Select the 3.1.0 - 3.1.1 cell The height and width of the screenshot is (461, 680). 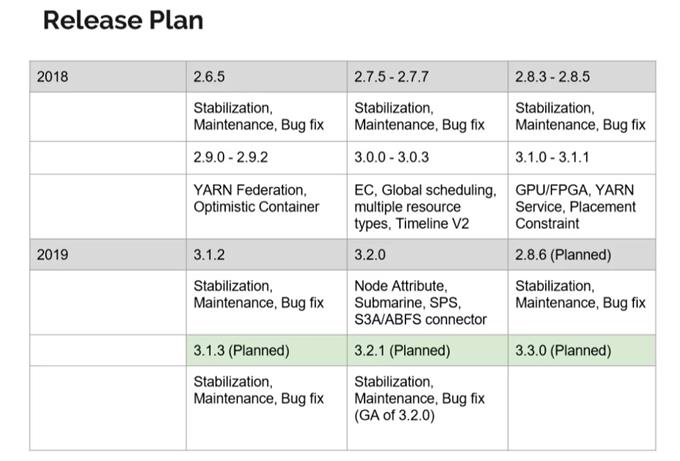pos(552,157)
